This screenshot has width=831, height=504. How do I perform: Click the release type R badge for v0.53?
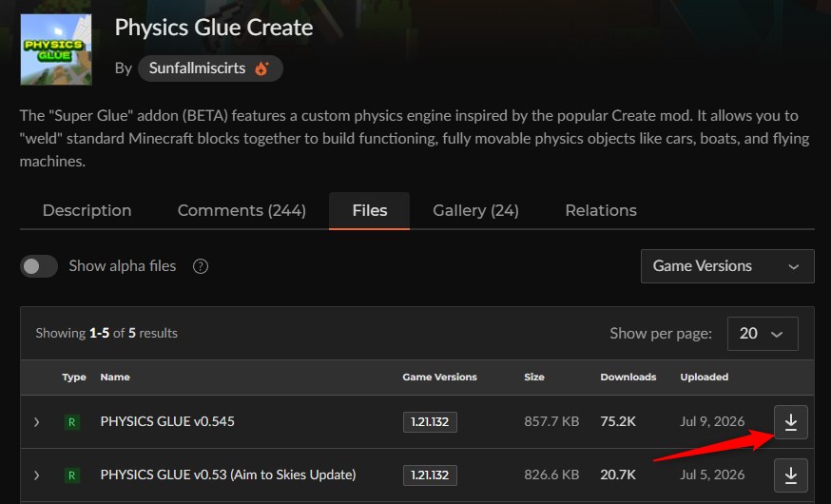[x=72, y=475]
